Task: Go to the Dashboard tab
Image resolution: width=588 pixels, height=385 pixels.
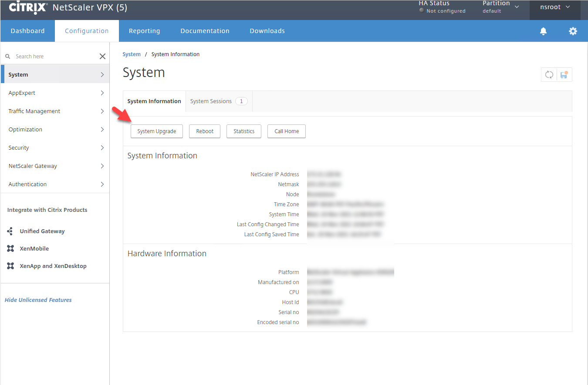Action: coord(28,31)
